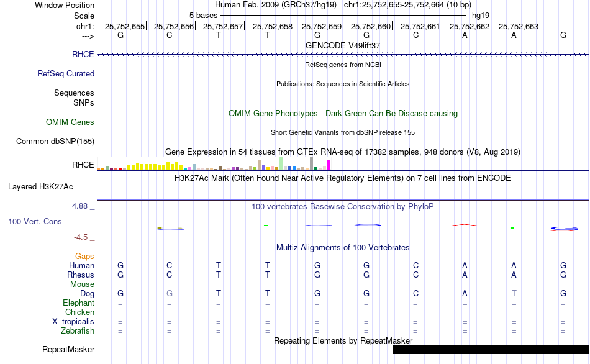Select the Scale track label

point(84,16)
